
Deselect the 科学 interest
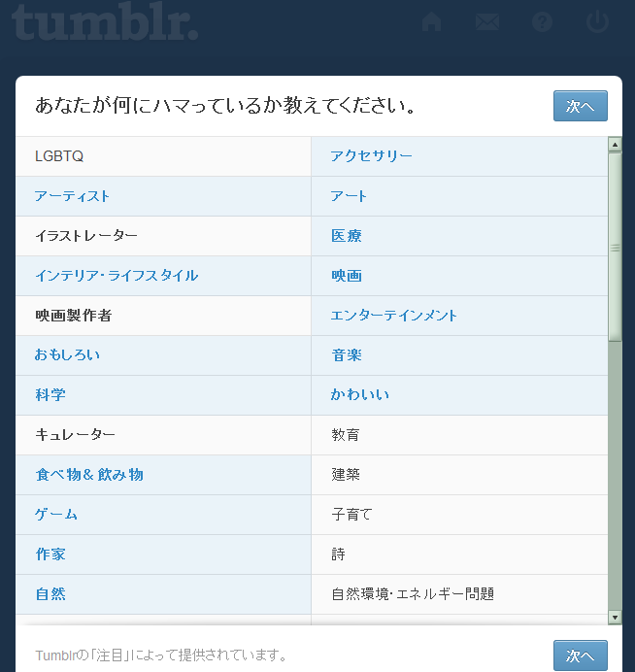pos(163,395)
